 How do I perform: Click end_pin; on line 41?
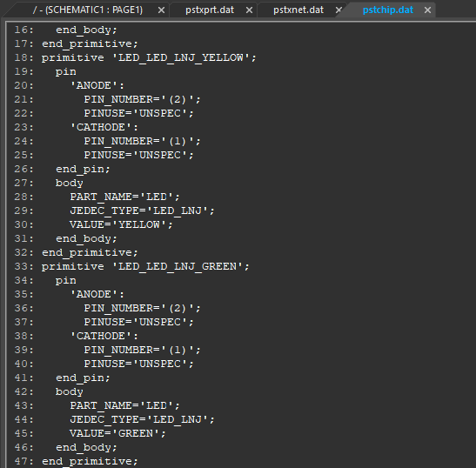83,378
